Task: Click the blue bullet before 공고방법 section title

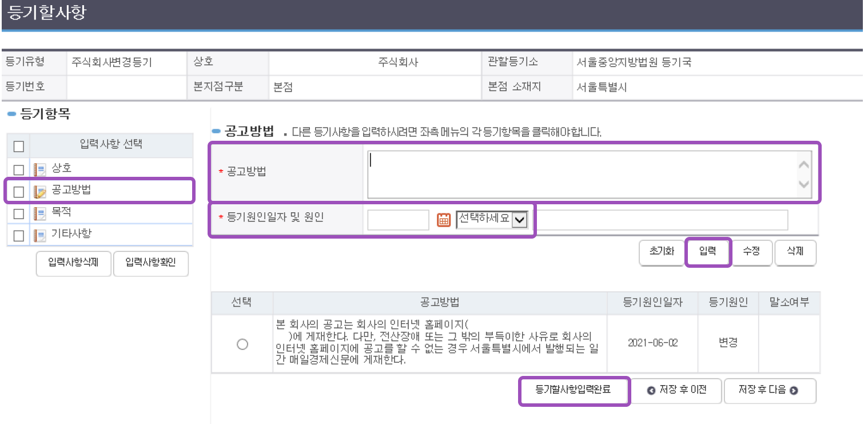Action: click(x=217, y=129)
